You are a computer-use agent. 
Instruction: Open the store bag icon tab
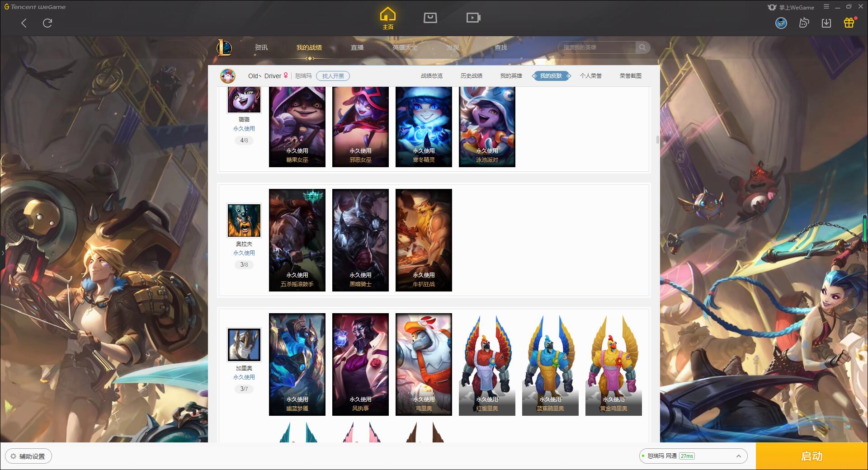point(430,18)
